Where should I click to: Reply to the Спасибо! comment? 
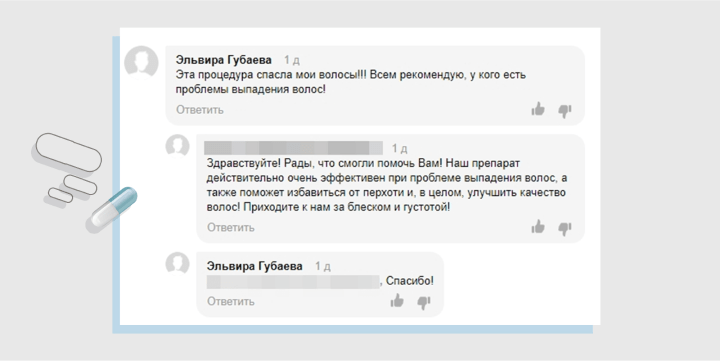point(231,301)
